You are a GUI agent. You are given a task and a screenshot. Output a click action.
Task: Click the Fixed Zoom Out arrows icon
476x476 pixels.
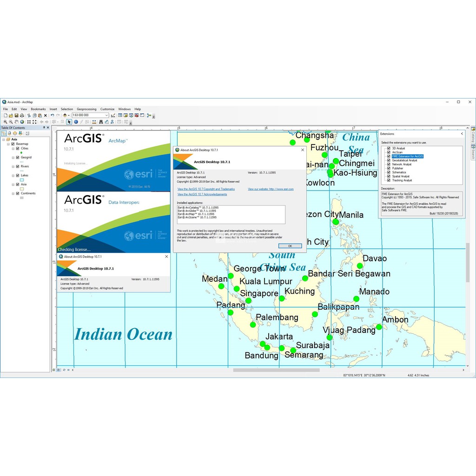pyautogui.click(x=34, y=122)
